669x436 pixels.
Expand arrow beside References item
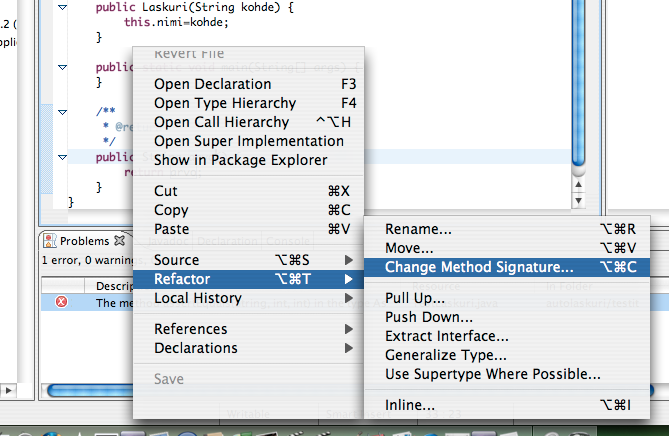point(349,329)
